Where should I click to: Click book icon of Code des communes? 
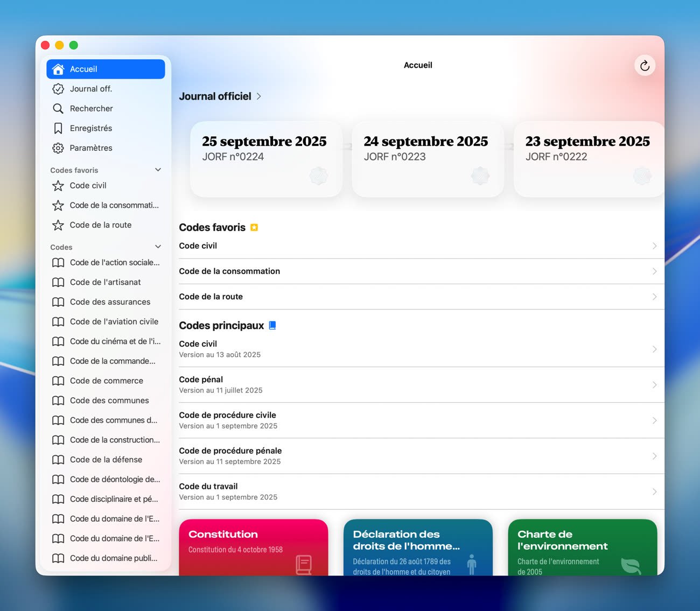[58, 401]
